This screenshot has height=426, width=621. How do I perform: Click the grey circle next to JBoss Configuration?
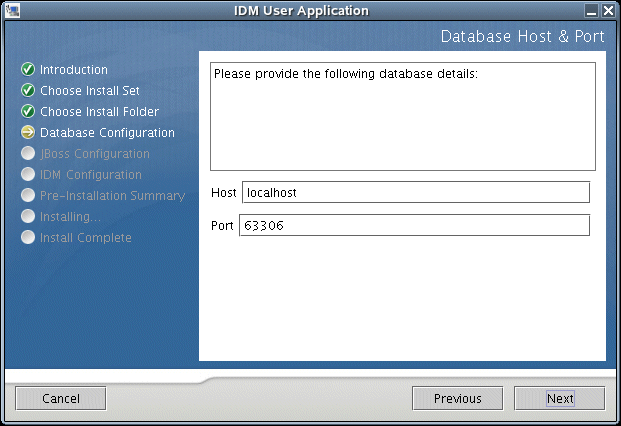[28, 154]
